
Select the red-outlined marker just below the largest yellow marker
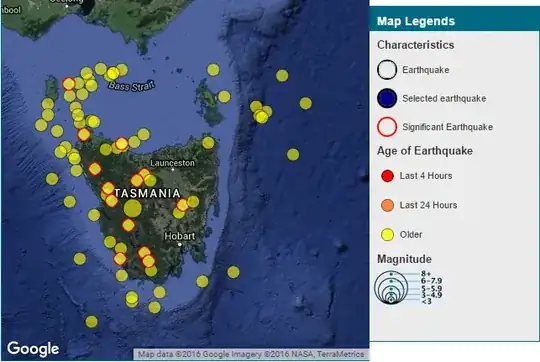(128, 225)
